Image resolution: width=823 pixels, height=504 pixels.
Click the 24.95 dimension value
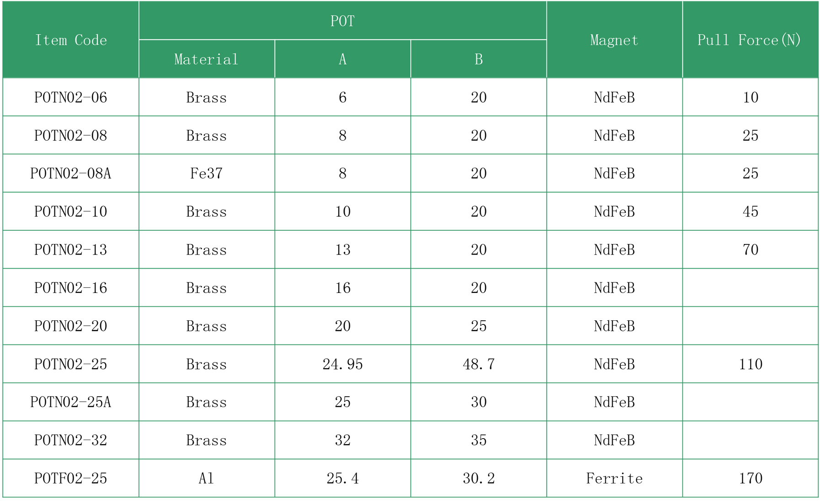click(342, 364)
